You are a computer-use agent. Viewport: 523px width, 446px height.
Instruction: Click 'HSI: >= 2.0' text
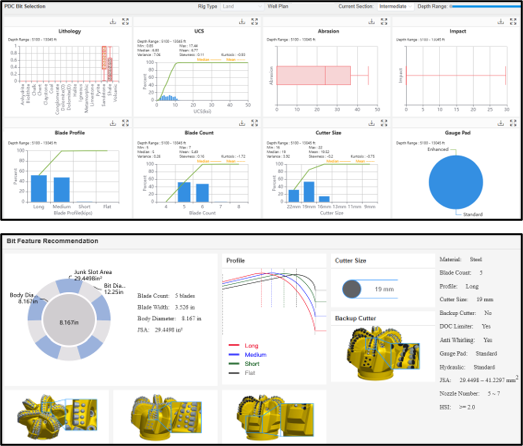point(457,407)
